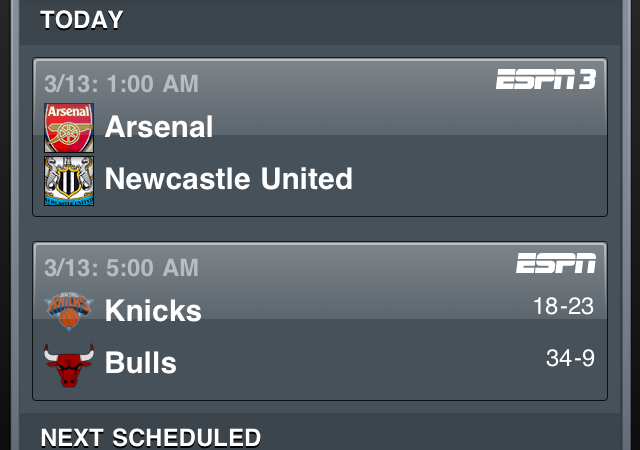The height and width of the screenshot is (450, 640).
Task: Click the ESPN channel logo on Knicks game
Action: (x=556, y=264)
